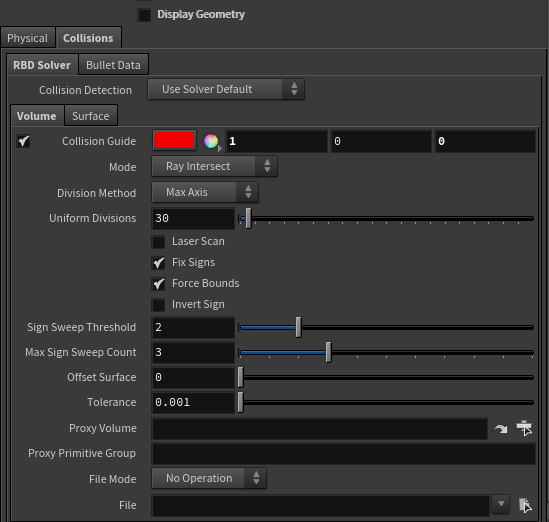Click the File Mode parameter label
Image resolution: width=549 pixels, height=522 pixels.
pos(113,479)
